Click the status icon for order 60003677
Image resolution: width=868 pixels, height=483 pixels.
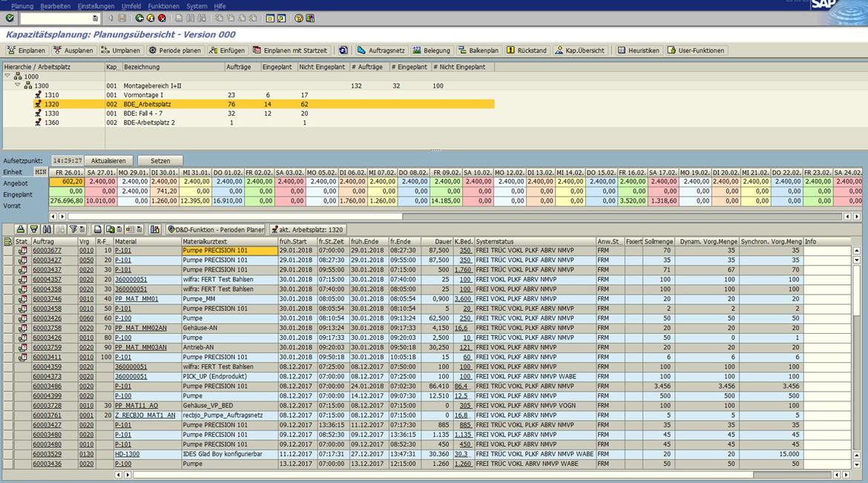23,251
